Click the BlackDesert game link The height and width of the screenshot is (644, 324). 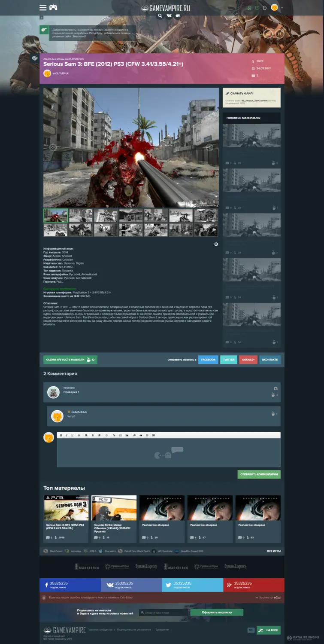pos(53,551)
